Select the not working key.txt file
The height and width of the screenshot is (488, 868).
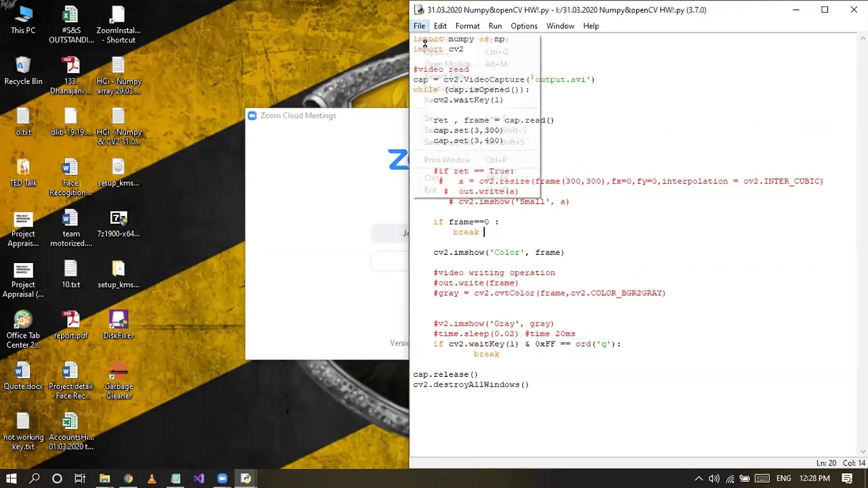[23, 432]
